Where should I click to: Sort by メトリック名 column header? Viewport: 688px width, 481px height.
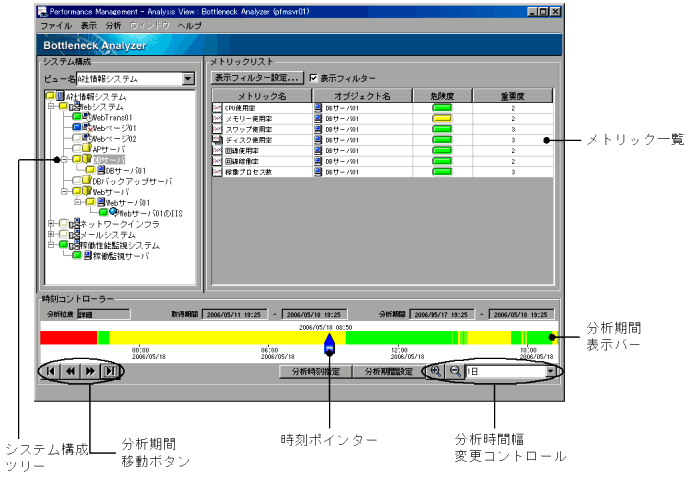[x=262, y=96]
